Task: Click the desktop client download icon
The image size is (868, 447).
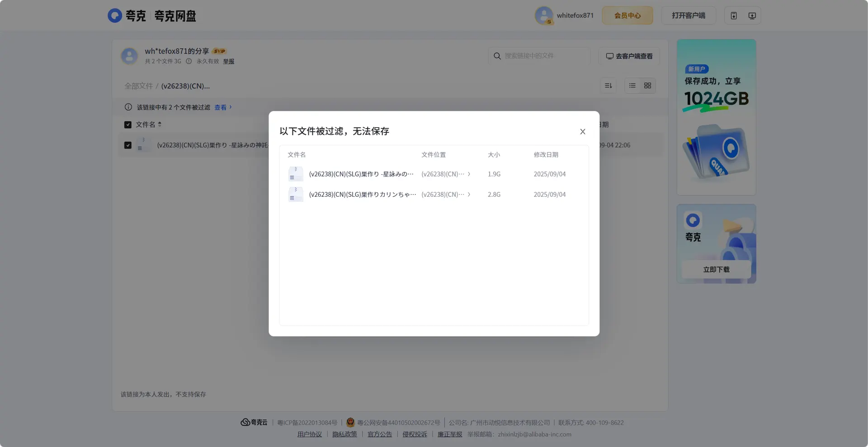Action: 752,16
